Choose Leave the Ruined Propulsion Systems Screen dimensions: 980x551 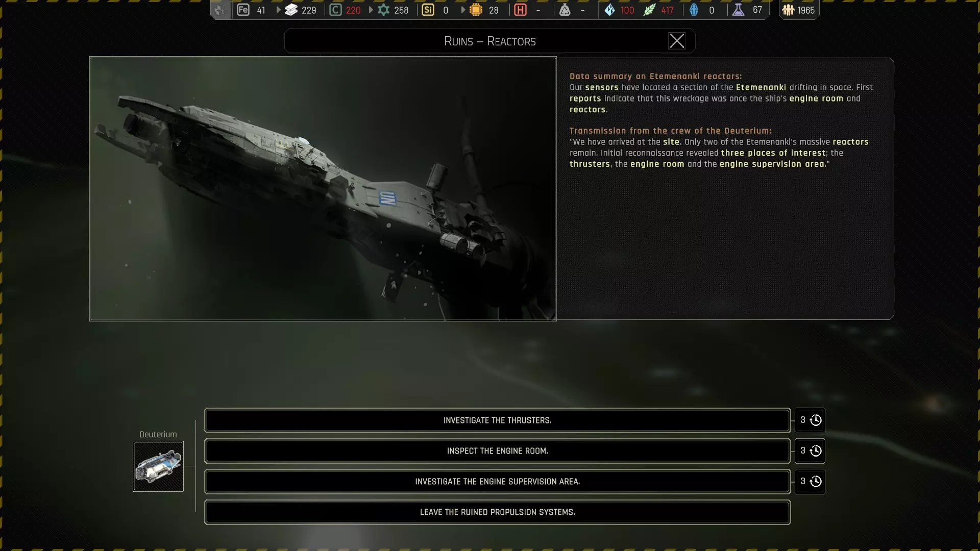[497, 512]
